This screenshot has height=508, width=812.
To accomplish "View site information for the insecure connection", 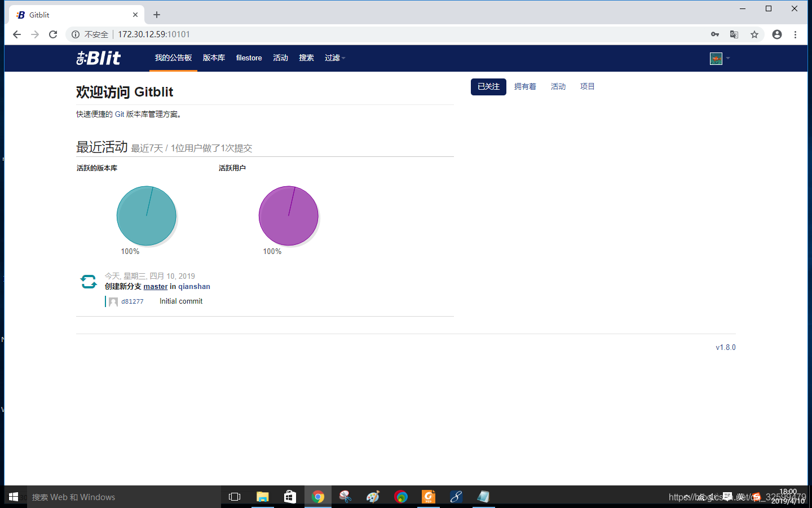I will [x=76, y=34].
